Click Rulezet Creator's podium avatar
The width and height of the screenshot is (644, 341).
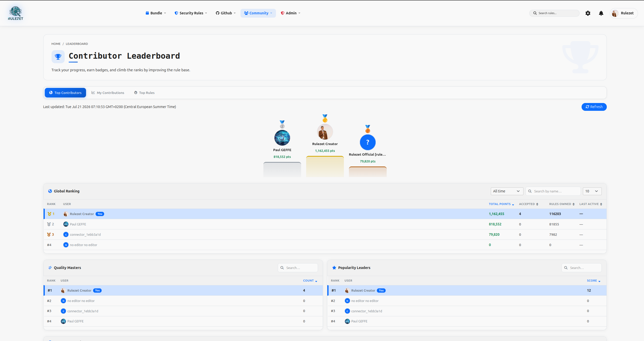coord(325,132)
